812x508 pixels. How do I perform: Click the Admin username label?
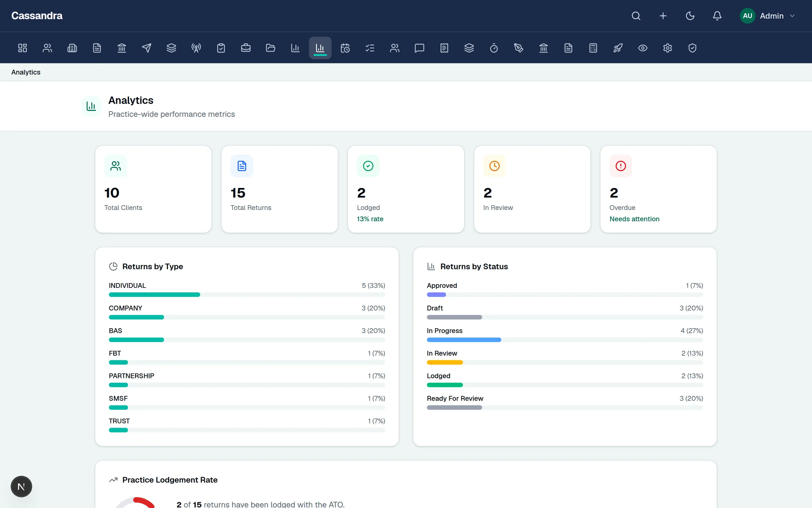click(x=772, y=16)
